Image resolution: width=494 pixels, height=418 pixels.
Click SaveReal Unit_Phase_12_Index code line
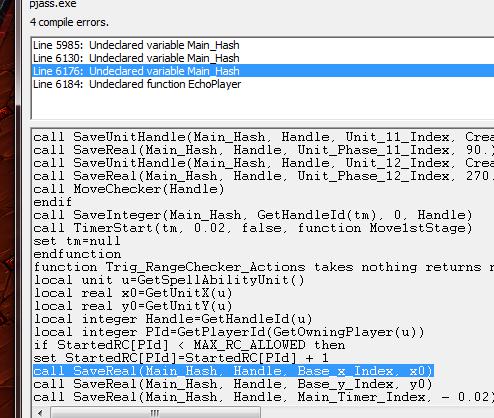point(263,176)
